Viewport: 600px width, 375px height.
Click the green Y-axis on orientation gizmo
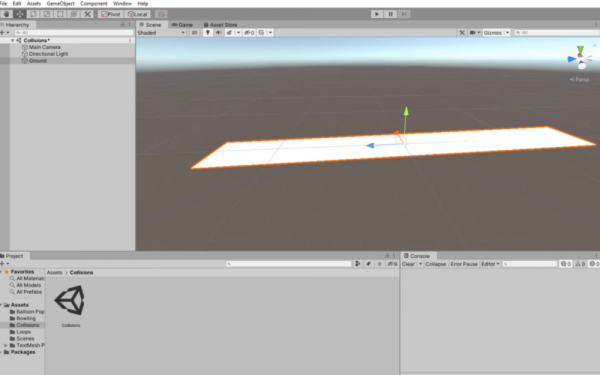pos(580,50)
